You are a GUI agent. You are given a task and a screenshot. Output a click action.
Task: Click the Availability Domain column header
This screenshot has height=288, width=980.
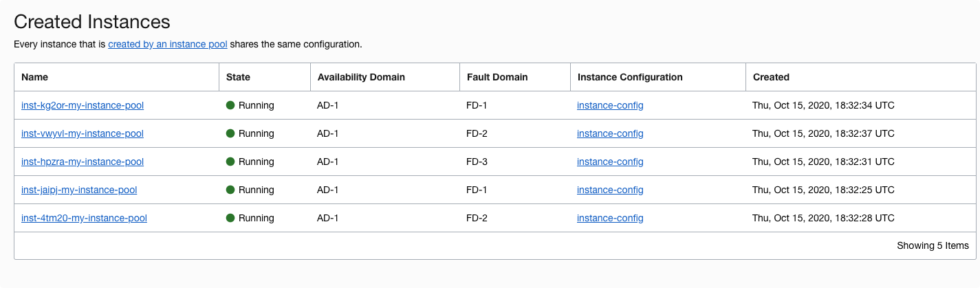[361, 77]
